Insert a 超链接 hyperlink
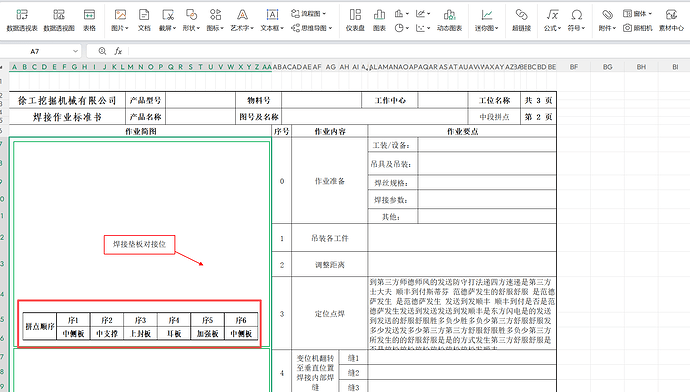 [x=521, y=20]
